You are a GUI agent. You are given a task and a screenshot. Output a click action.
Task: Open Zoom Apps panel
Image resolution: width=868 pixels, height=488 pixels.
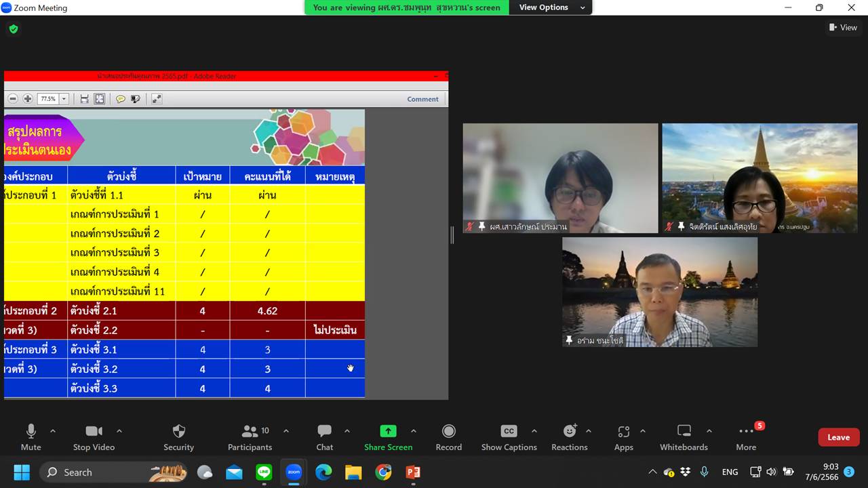tap(624, 437)
